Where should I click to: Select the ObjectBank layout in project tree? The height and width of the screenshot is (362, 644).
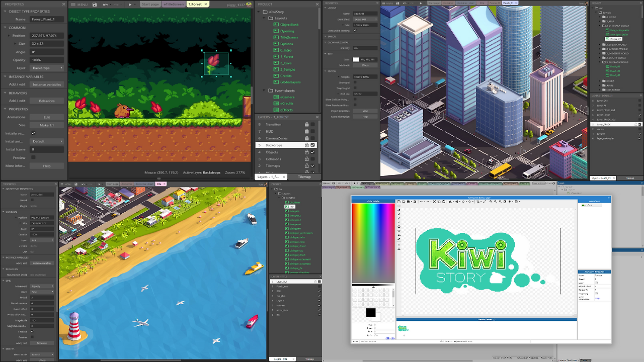[x=289, y=25]
